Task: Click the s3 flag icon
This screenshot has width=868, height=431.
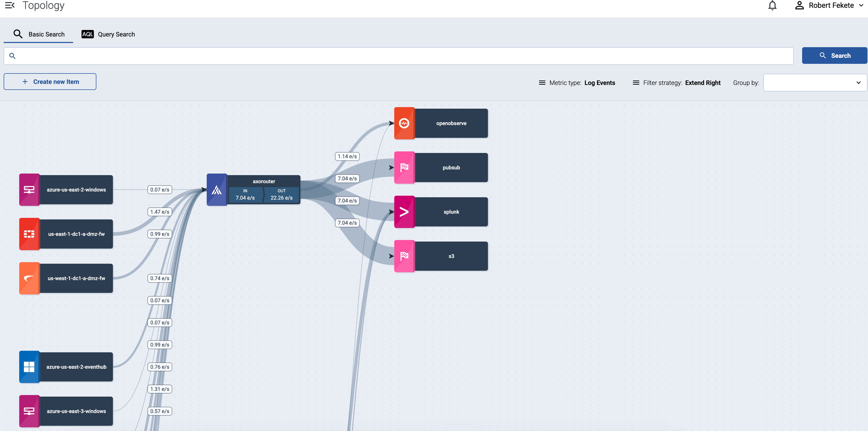Action: [x=404, y=256]
